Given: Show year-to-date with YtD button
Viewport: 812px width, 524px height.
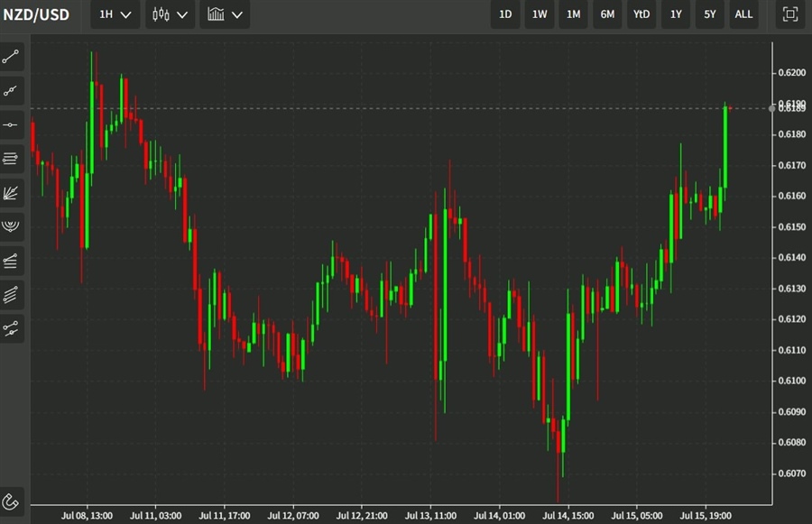Looking at the screenshot, I should pos(641,14).
